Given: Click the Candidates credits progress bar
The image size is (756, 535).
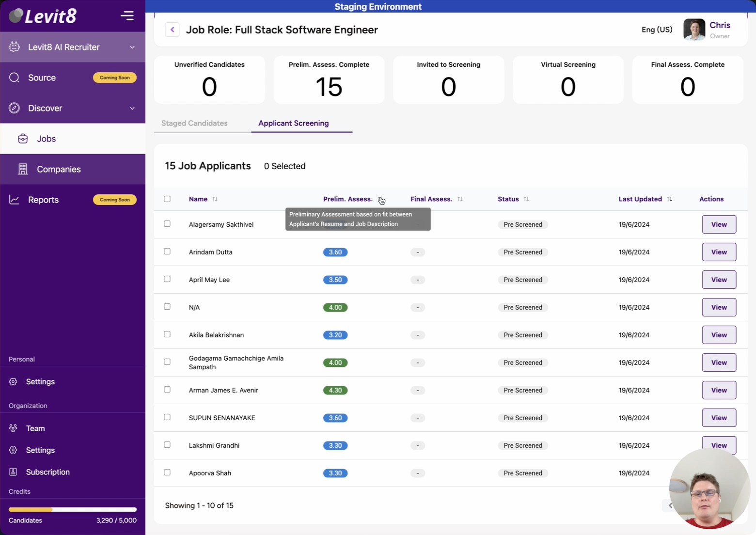Looking at the screenshot, I should 73,509.
